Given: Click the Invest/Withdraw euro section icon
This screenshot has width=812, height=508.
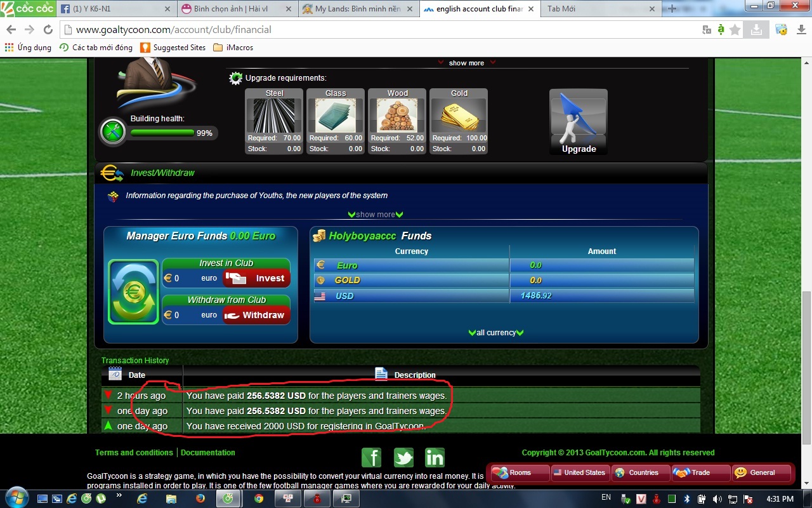Looking at the screenshot, I should coord(112,173).
